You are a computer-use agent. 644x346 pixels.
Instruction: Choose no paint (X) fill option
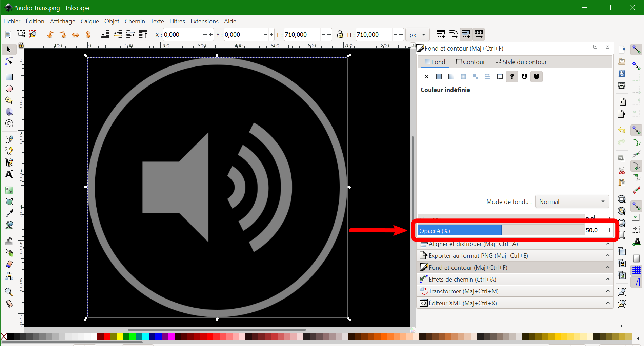[427, 77]
